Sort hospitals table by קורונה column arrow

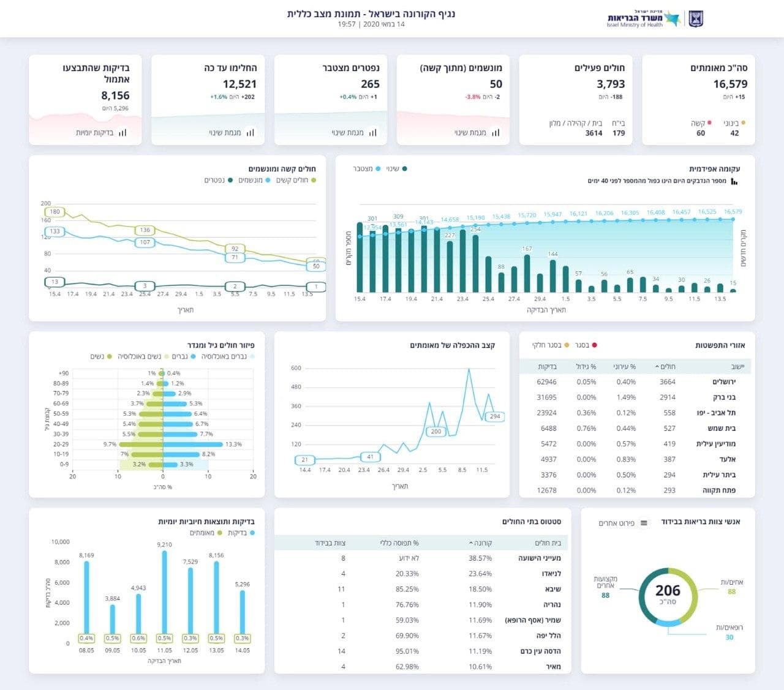(471, 543)
